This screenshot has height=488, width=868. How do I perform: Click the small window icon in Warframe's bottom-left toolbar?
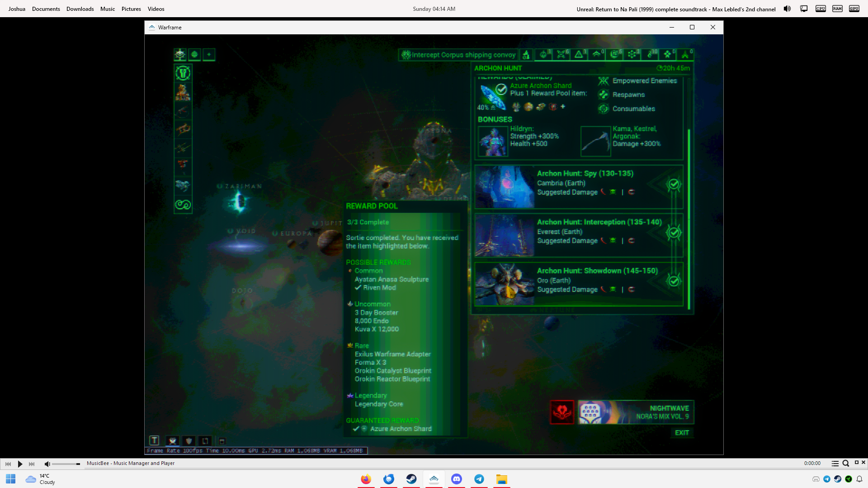click(x=222, y=441)
